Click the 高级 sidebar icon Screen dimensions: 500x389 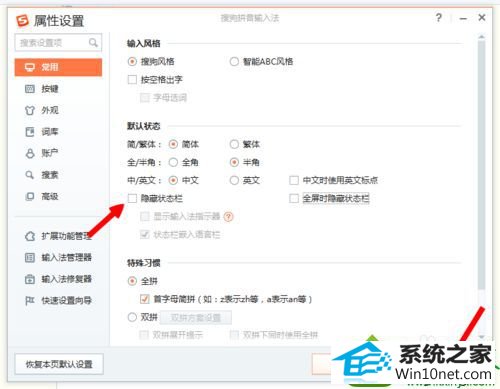30,196
